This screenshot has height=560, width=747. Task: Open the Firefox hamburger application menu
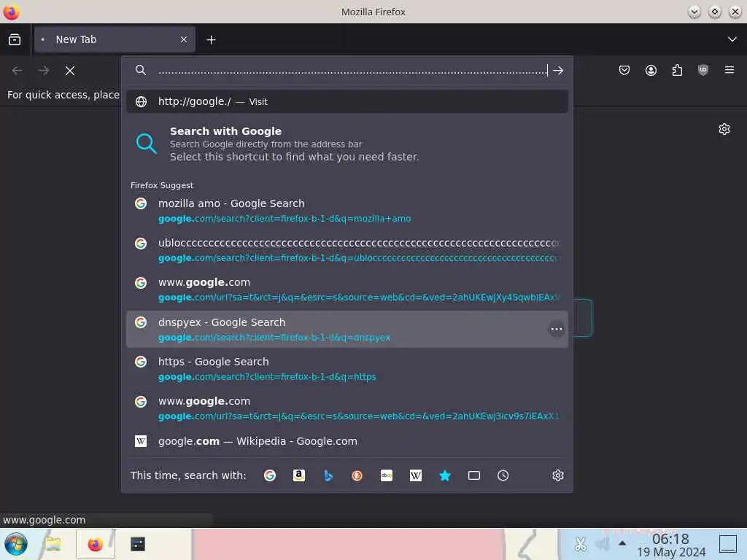click(729, 71)
